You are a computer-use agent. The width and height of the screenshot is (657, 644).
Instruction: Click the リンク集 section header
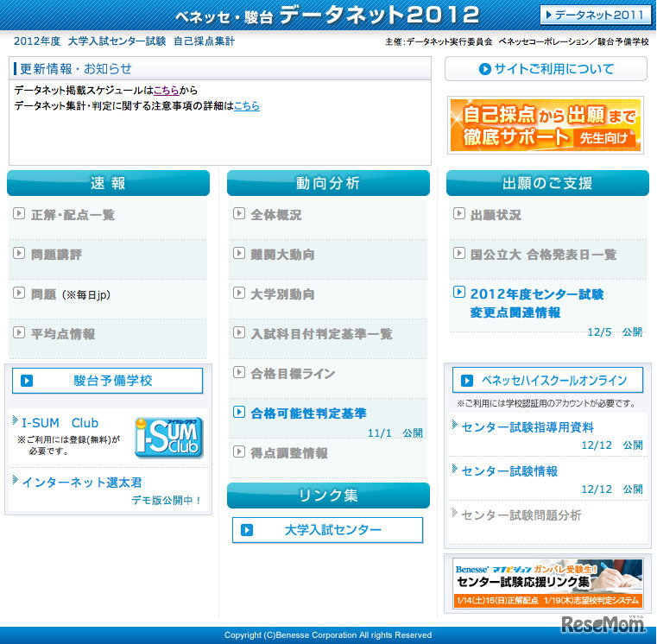[328, 496]
